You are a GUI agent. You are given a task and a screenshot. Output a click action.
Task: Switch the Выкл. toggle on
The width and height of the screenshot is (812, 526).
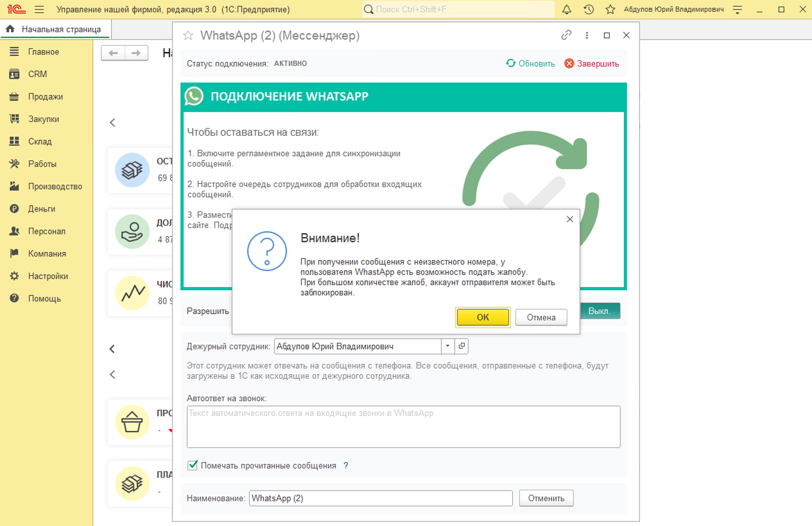(x=600, y=310)
